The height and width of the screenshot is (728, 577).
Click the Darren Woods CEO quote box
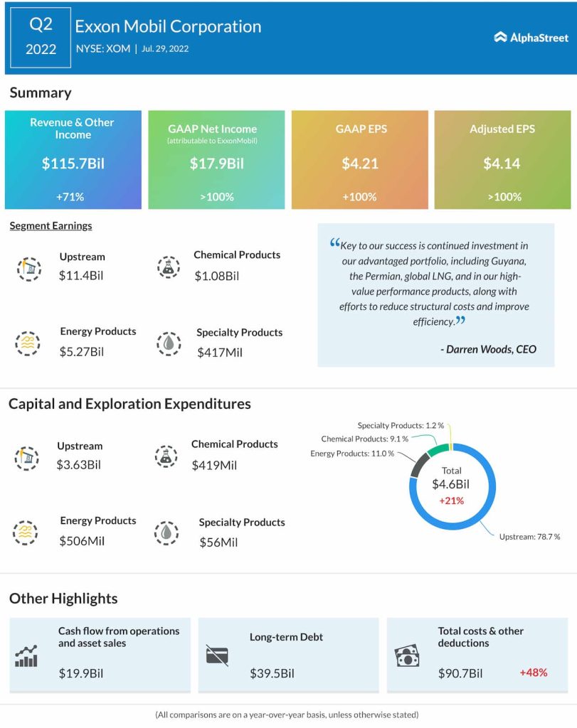[x=435, y=295]
